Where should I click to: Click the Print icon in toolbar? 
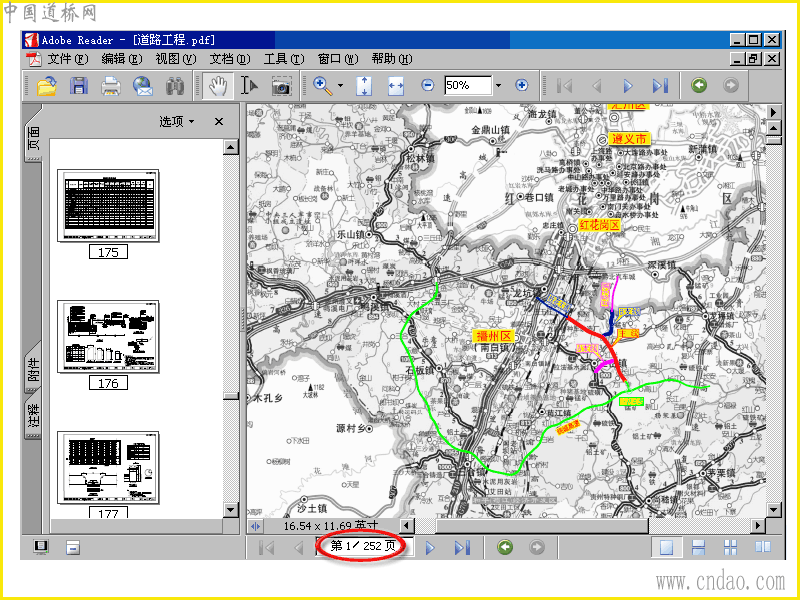tap(111, 85)
